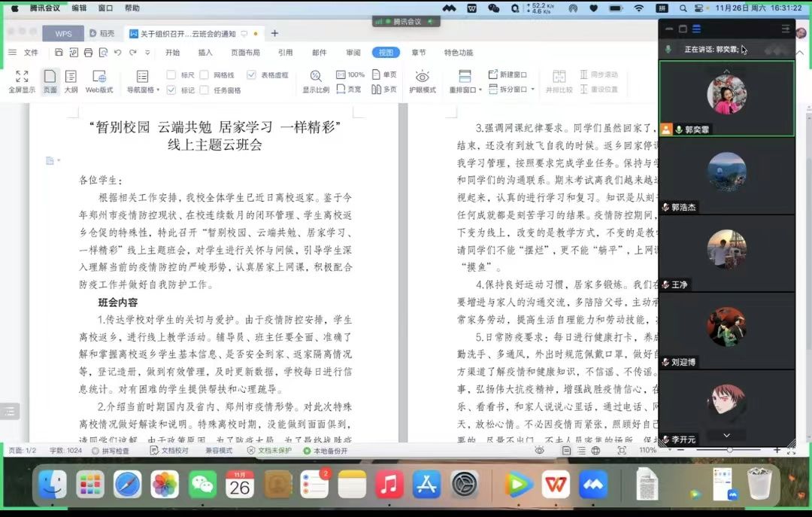Open a new window (新建窗口)
812x517 pixels.
pos(508,75)
